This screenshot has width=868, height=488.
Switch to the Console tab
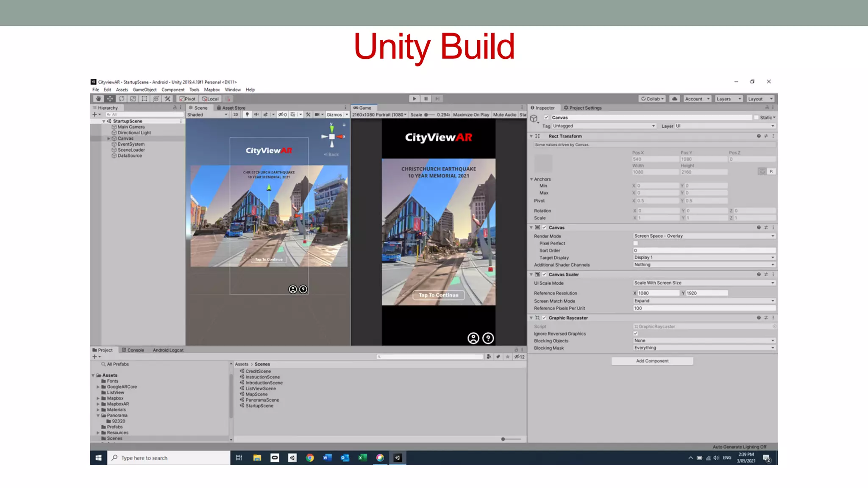133,350
